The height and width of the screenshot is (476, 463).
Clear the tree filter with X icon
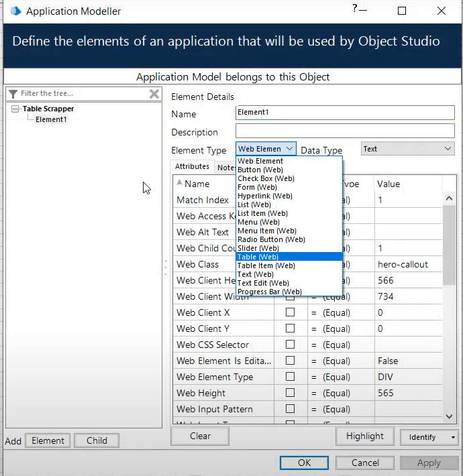point(154,94)
